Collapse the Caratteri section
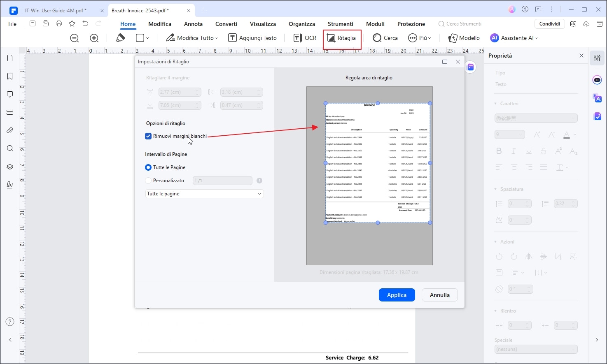The width and height of the screenshot is (607, 364). coord(495,104)
